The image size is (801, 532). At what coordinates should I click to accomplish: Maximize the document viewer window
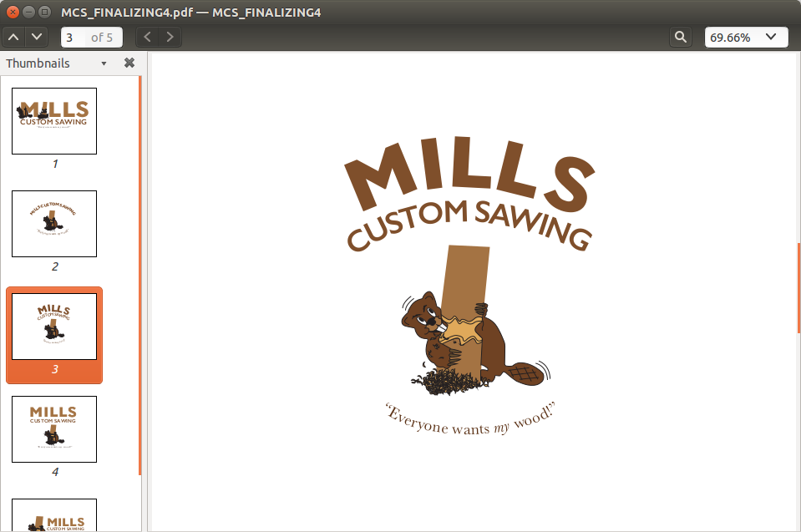point(45,12)
